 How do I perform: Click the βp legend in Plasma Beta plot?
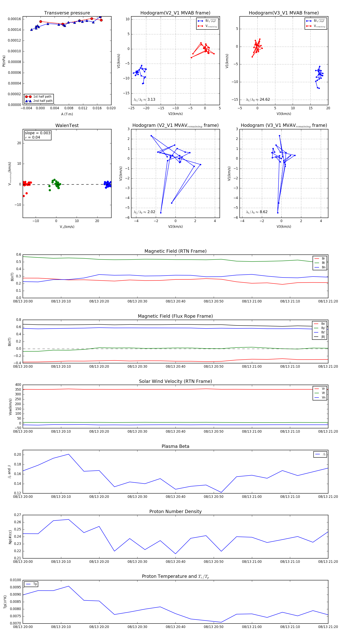click(320, 454)
